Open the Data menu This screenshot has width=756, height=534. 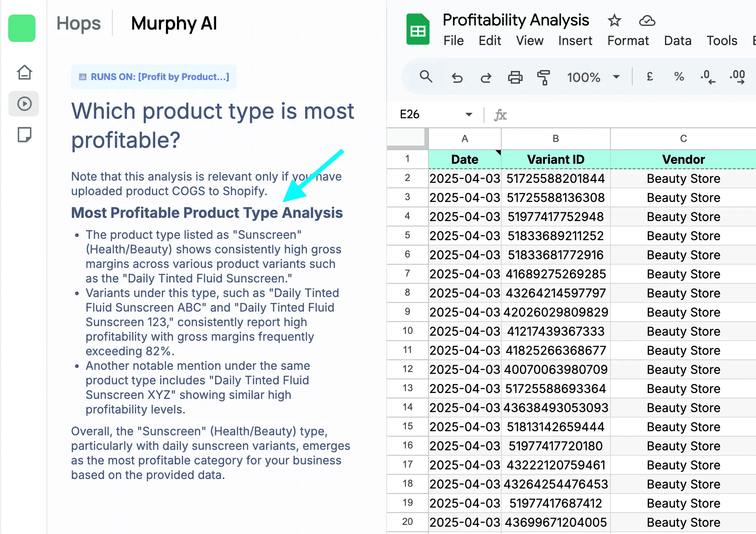pos(678,41)
